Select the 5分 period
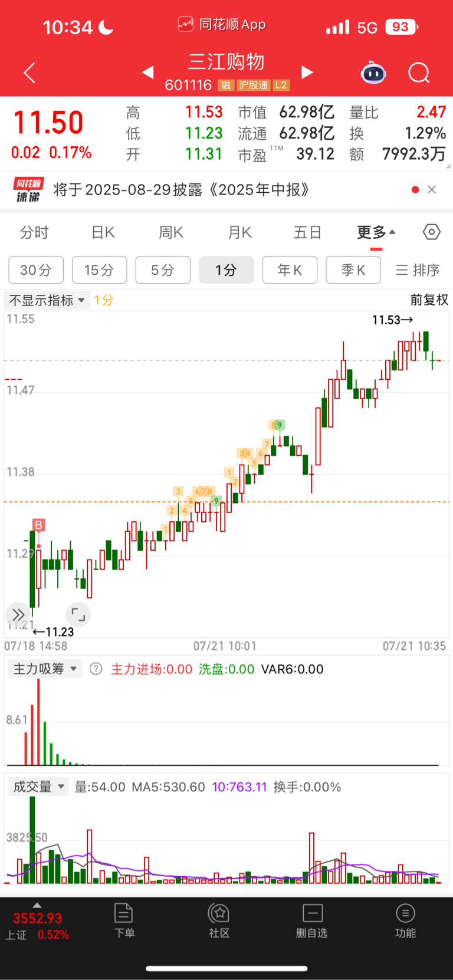 coord(163,270)
